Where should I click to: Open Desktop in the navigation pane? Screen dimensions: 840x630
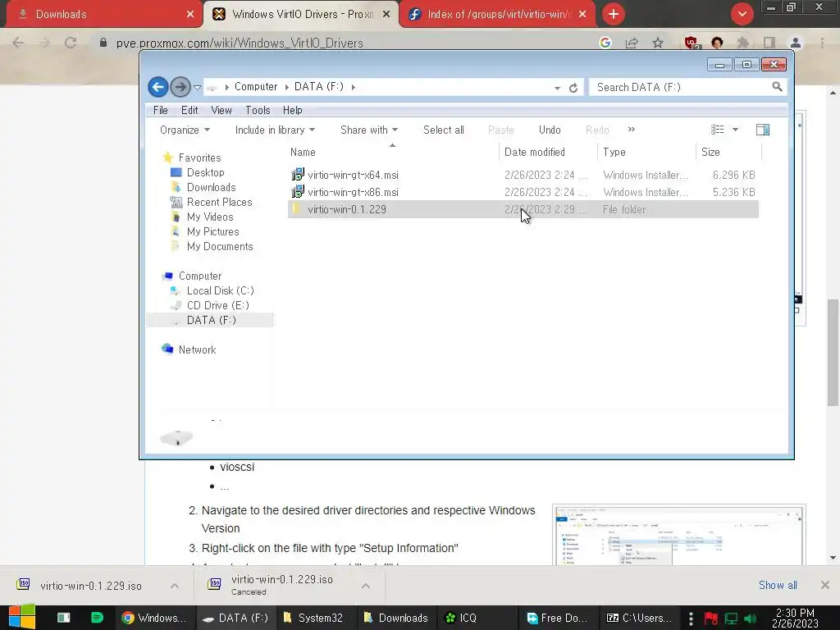point(205,172)
